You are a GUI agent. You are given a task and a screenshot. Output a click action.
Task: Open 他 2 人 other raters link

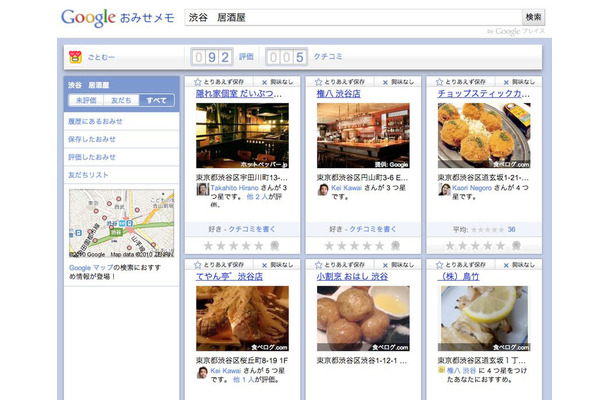(258, 196)
